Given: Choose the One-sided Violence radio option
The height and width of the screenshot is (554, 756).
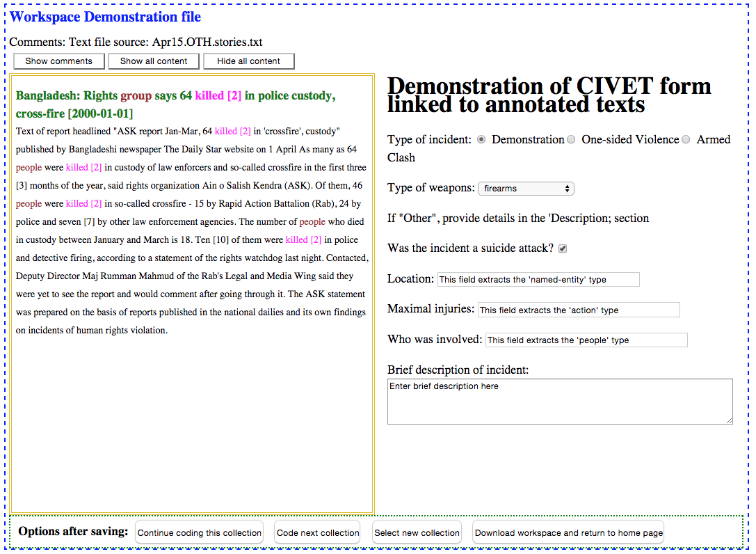Looking at the screenshot, I should click(571, 140).
